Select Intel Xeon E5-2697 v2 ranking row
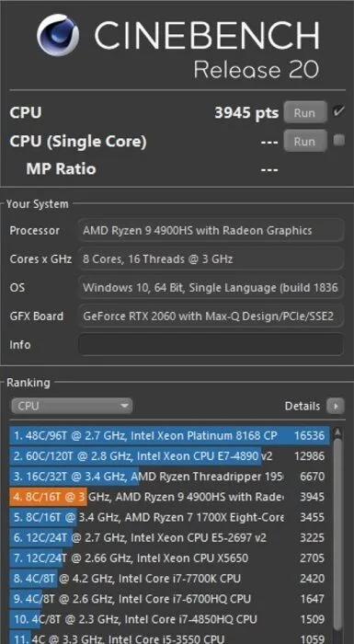 [169, 537]
